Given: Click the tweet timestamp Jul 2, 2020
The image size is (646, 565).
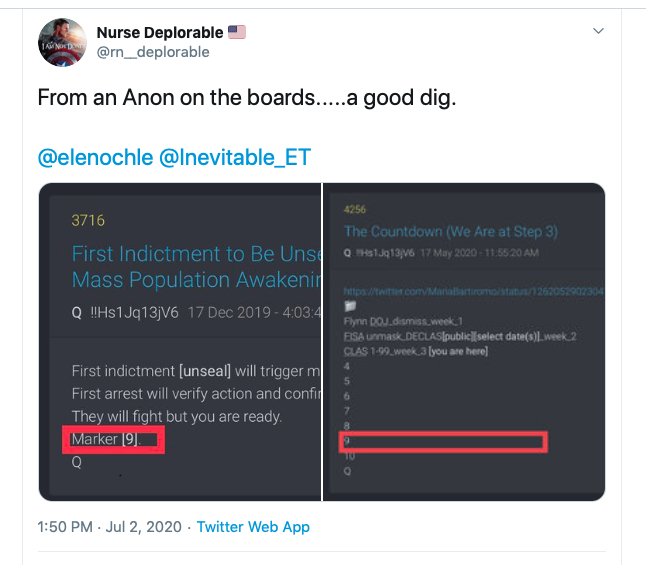Looking at the screenshot, I should click(x=112, y=526).
